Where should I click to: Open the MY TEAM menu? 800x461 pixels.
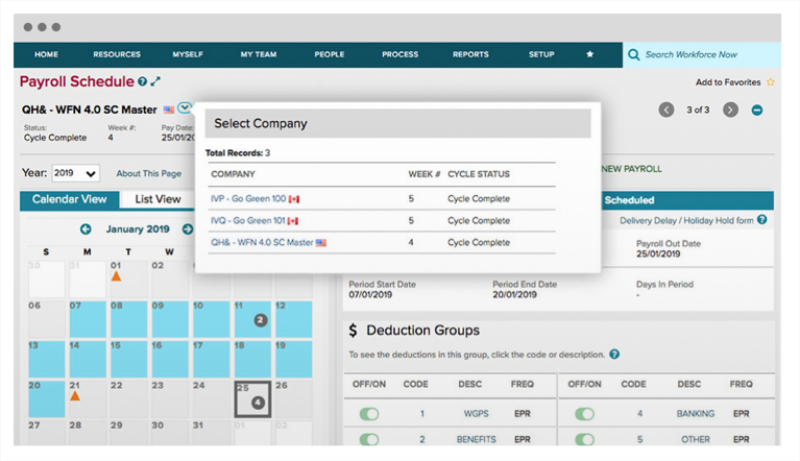(259, 54)
